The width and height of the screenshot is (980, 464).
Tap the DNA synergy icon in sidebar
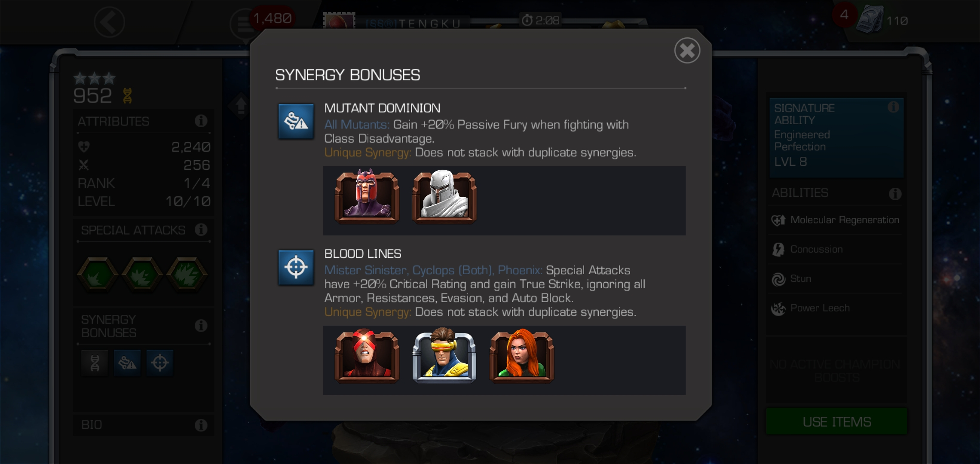pos(95,363)
